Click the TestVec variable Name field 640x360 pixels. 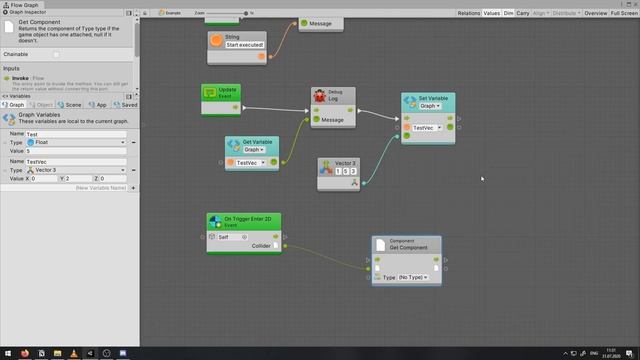tap(76, 162)
